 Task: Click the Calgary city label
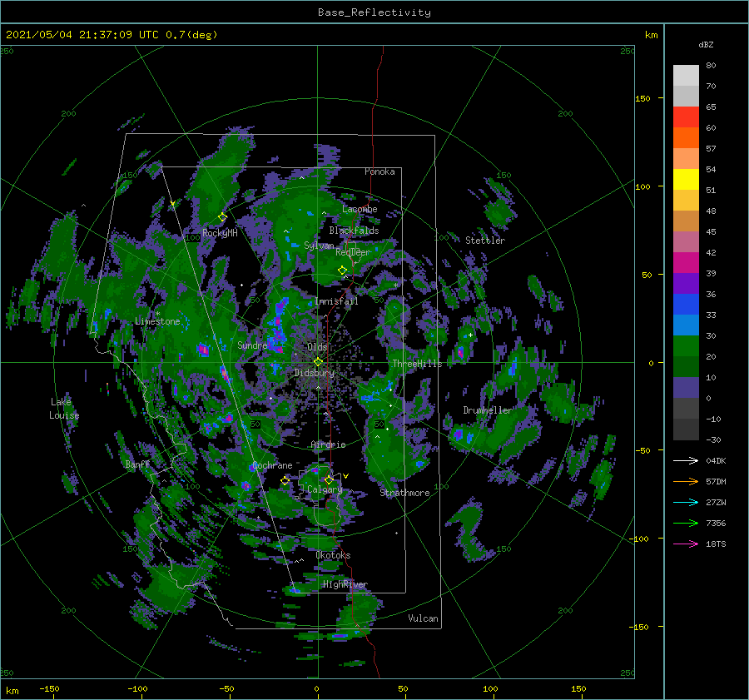(x=325, y=489)
